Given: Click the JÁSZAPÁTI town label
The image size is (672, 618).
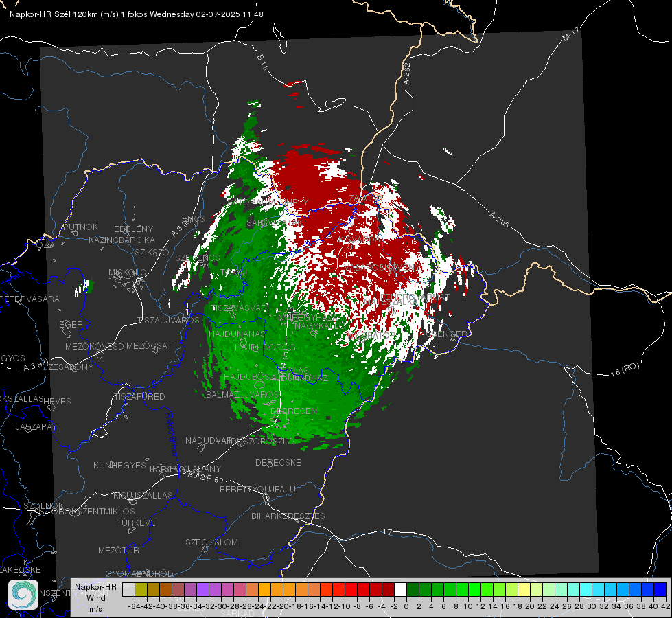Looking at the screenshot, I should pyautogui.click(x=37, y=426).
